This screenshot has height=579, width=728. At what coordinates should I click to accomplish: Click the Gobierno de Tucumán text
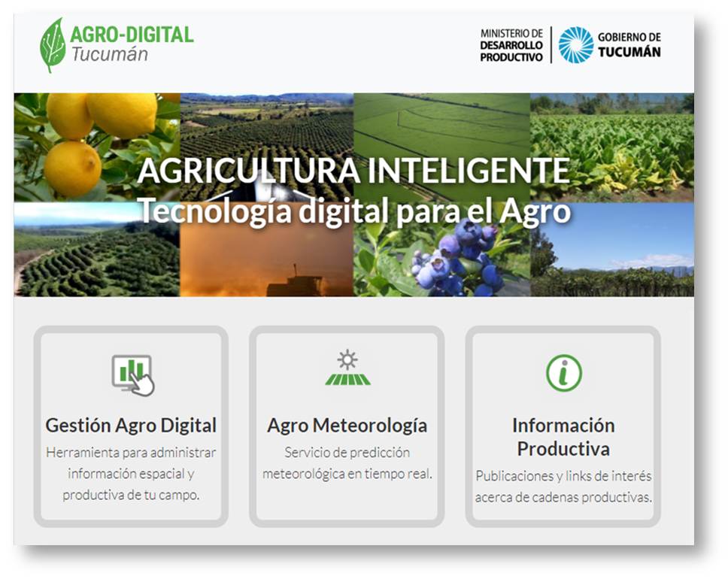[x=629, y=45]
